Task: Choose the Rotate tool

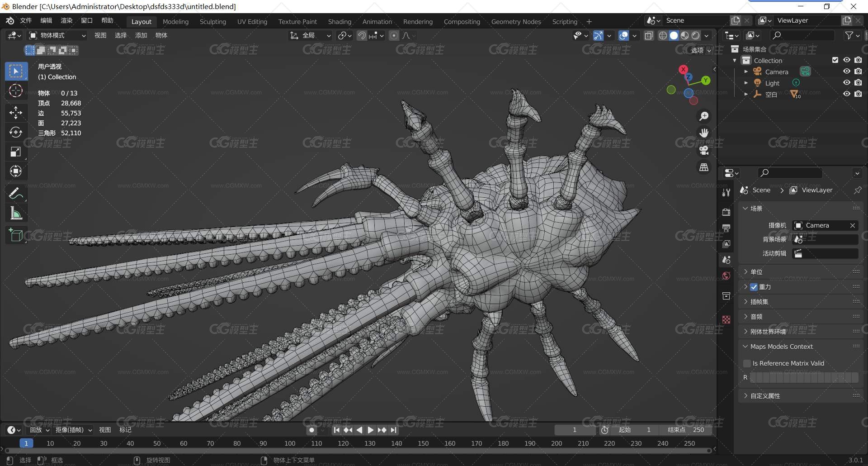Action: (x=16, y=132)
